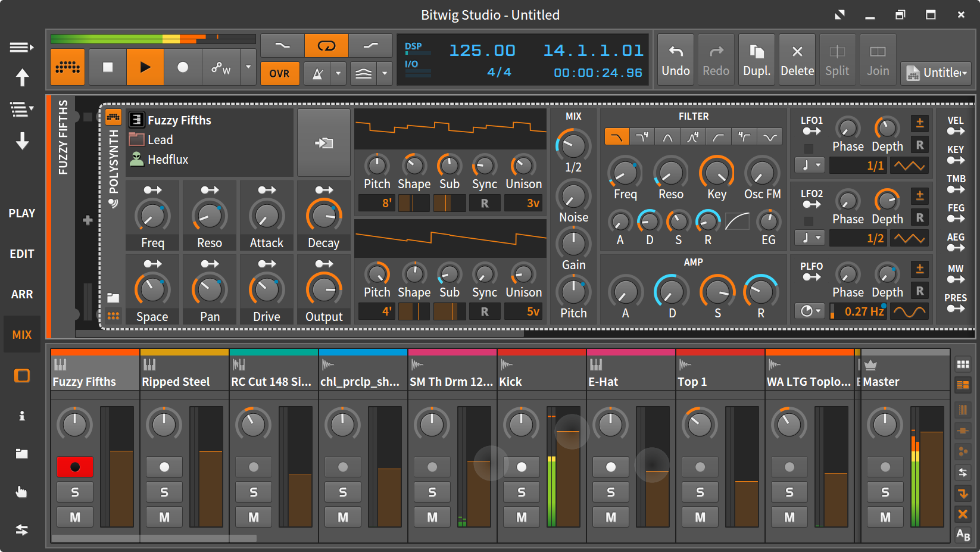This screenshot has width=980, height=552.
Task: Open the file browser folder icon in sidebar
Action: point(22,454)
